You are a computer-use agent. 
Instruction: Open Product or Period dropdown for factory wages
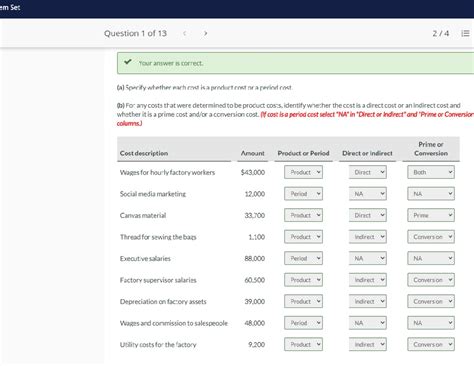tap(303, 172)
